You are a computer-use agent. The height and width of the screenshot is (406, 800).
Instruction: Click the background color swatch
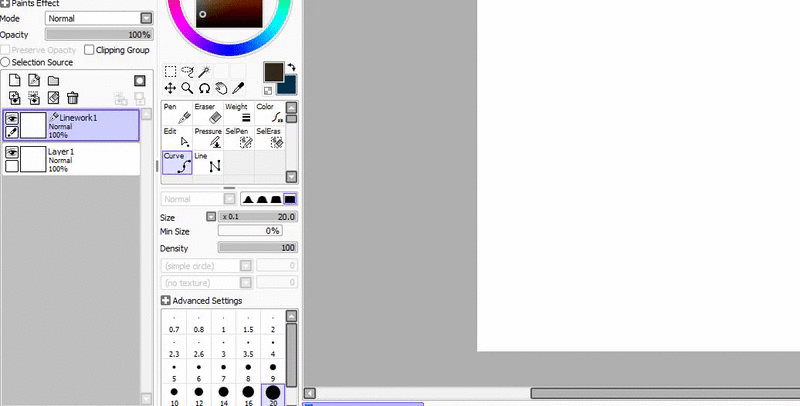tap(289, 87)
